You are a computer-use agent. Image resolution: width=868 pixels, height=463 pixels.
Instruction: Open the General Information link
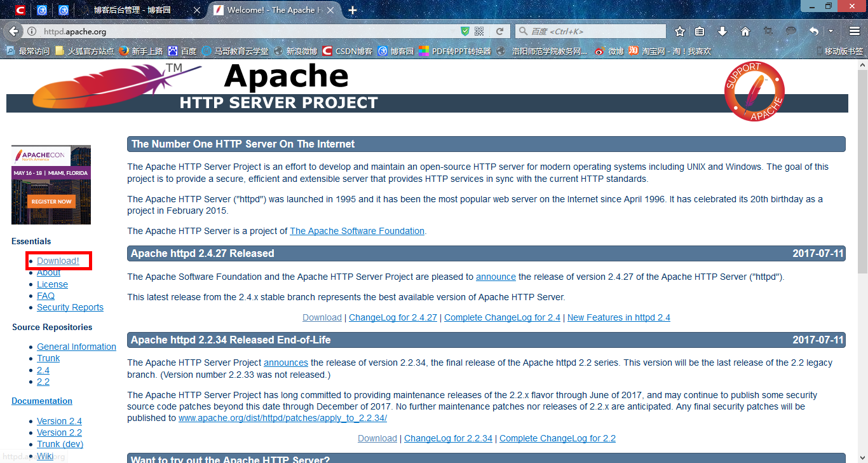[76, 347]
